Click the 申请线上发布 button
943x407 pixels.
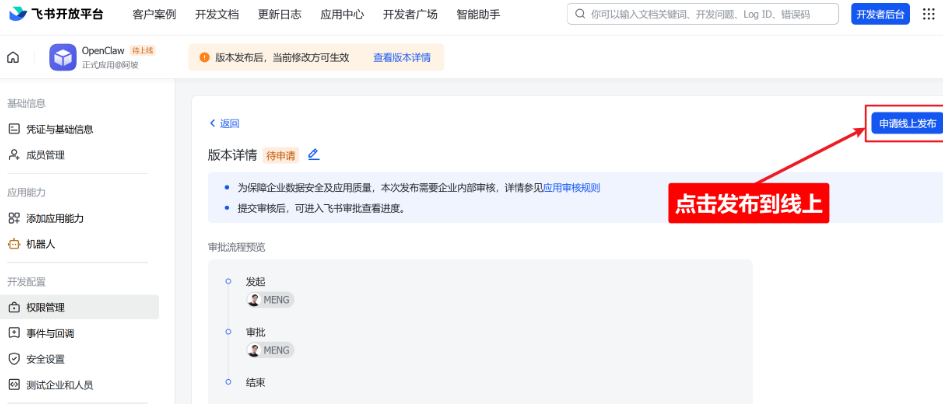(906, 123)
